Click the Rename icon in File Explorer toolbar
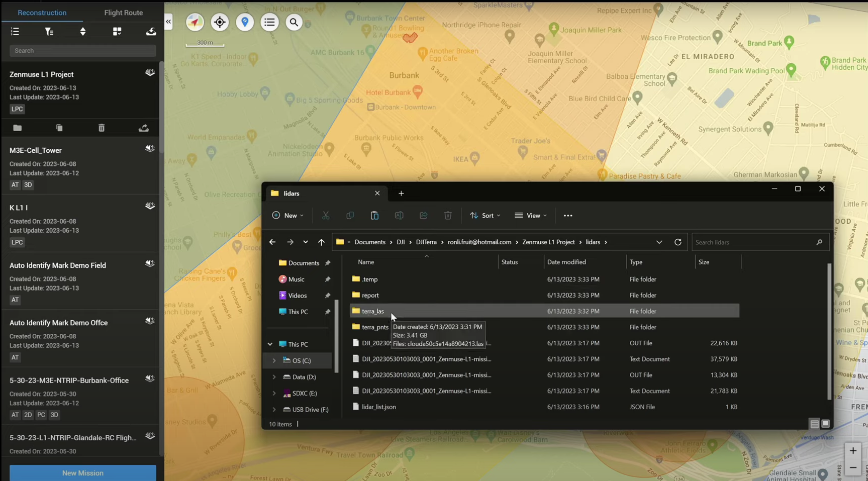 click(x=399, y=216)
